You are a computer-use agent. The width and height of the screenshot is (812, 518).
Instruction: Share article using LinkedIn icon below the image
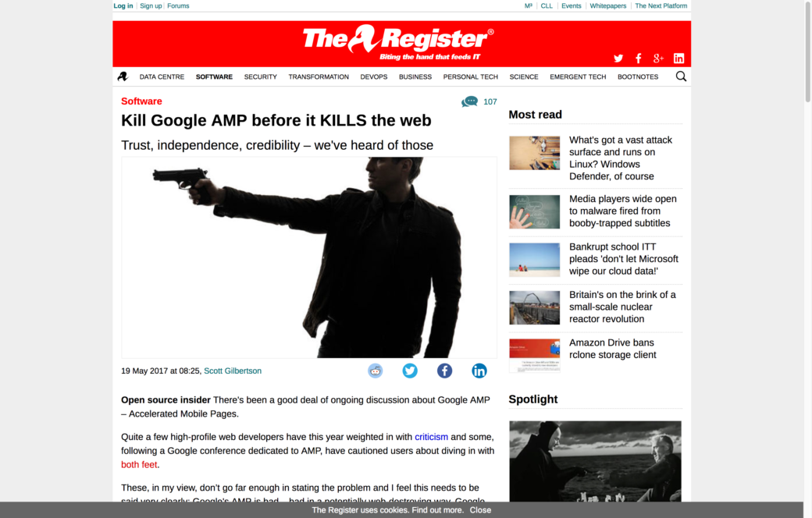[479, 371]
